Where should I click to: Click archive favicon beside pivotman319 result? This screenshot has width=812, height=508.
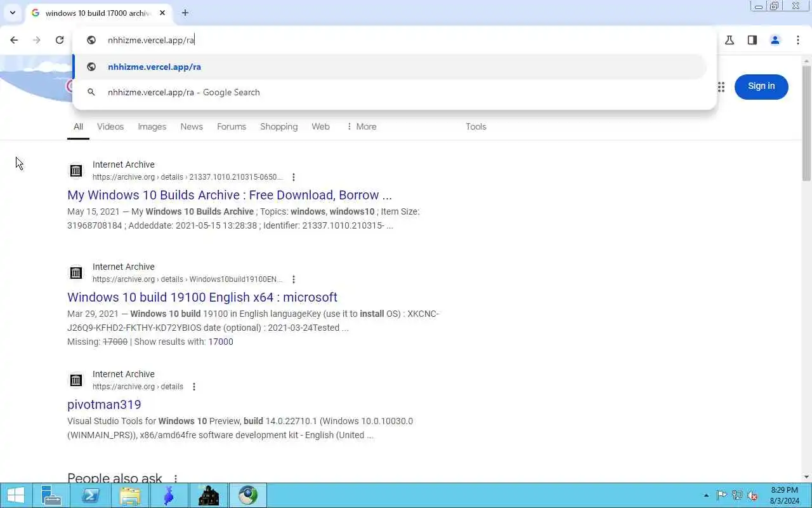pyautogui.click(x=76, y=380)
